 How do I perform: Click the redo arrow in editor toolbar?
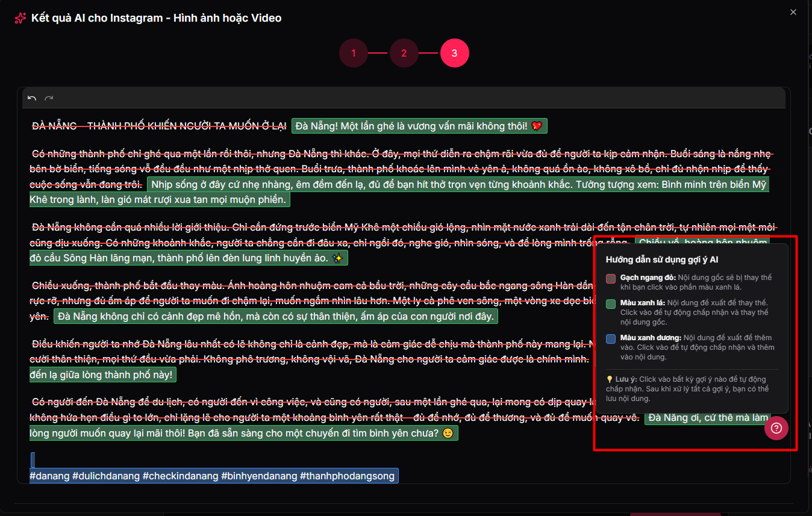tap(49, 98)
